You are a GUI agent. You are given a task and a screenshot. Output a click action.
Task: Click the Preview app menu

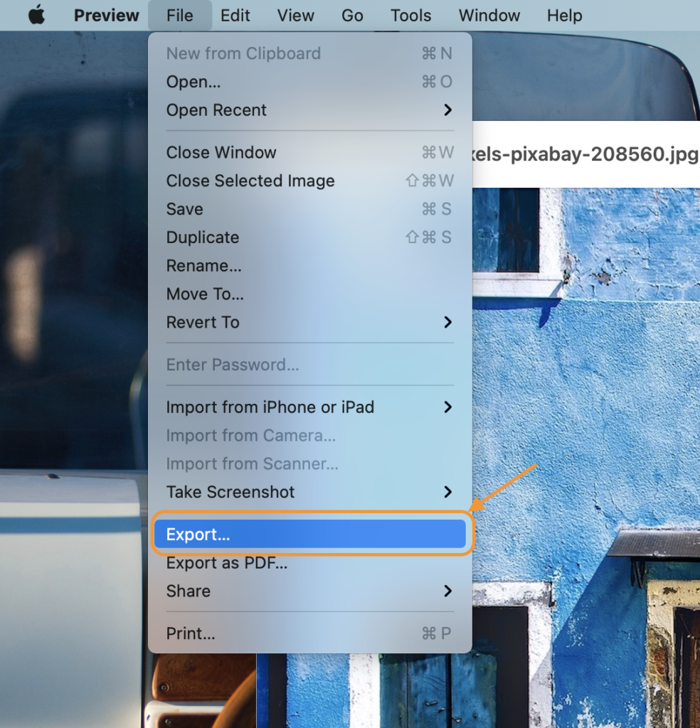tap(107, 15)
